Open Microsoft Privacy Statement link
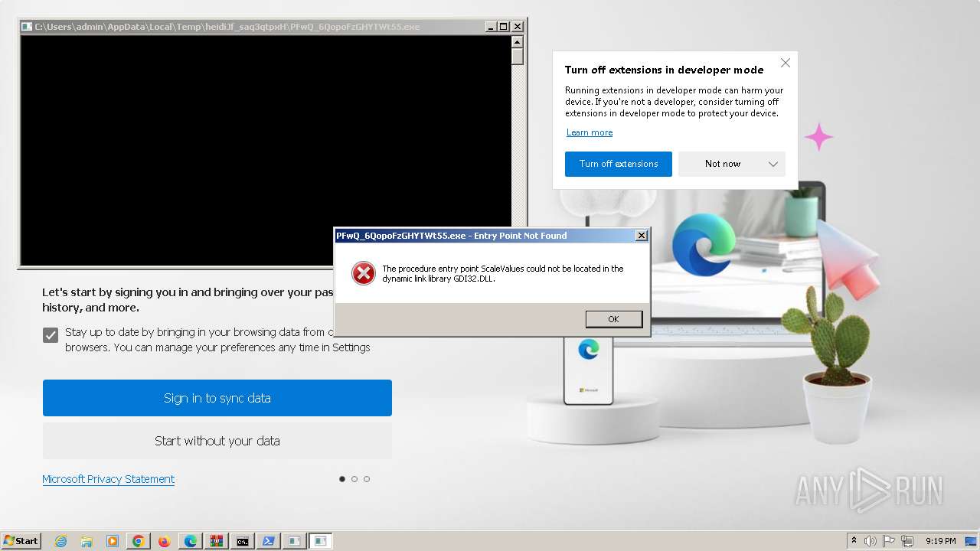980x551 pixels. pyautogui.click(x=108, y=479)
